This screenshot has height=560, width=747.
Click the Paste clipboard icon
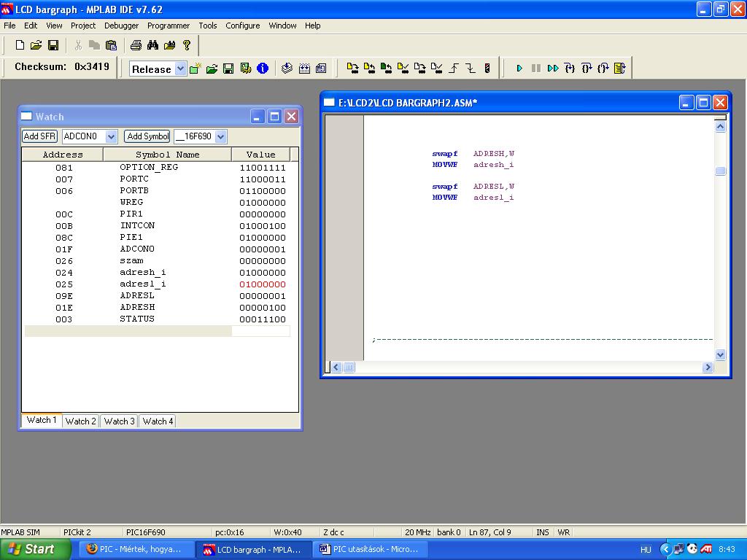point(111,44)
